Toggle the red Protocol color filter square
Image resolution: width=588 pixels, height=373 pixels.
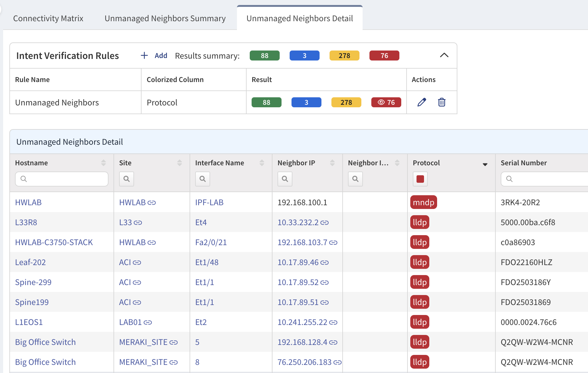tap(420, 179)
